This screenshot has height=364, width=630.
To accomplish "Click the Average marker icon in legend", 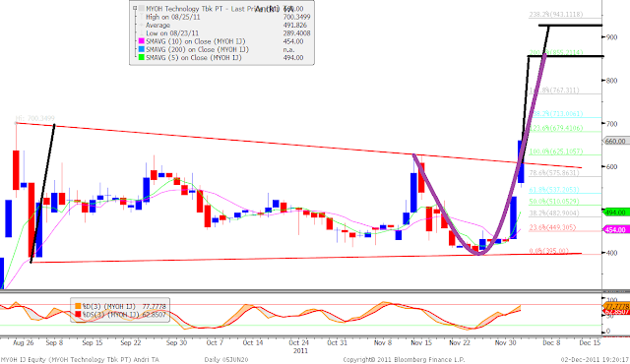I will [x=142, y=25].
